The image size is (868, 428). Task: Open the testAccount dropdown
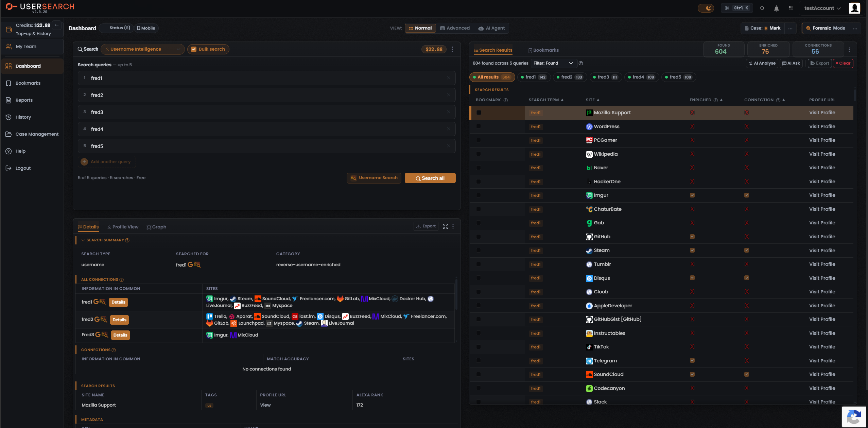tap(822, 8)
